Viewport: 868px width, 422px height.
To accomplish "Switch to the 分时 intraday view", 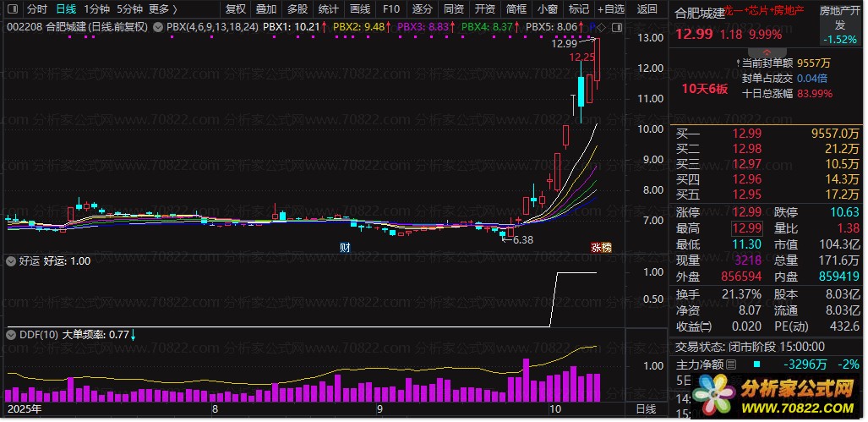I will (37, 8).
